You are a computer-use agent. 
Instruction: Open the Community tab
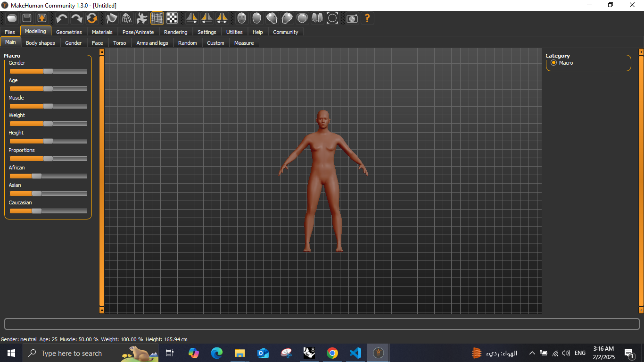click(286, 32)
